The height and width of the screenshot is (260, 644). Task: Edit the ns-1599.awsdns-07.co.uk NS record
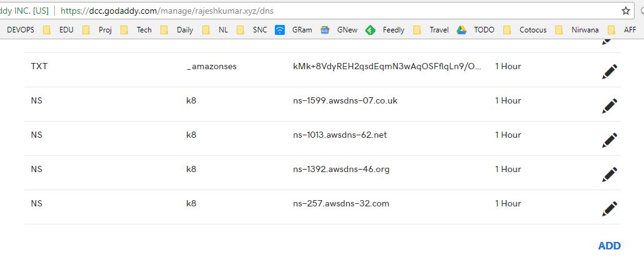click(x=609, y=106)
